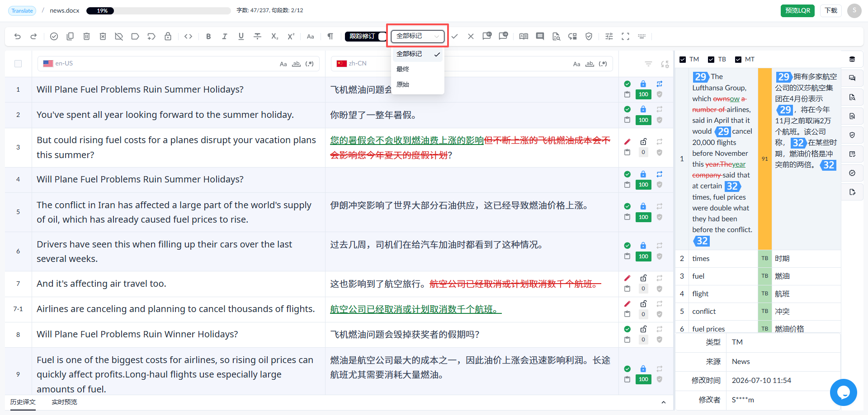
Task: Open the markup display dropdown
Action: (x=418, y=36)
